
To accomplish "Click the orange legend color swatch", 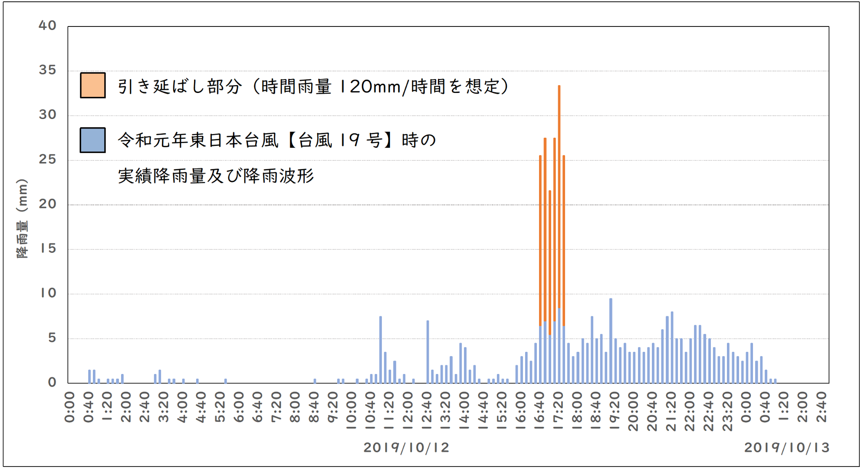I will pos(92,85).
